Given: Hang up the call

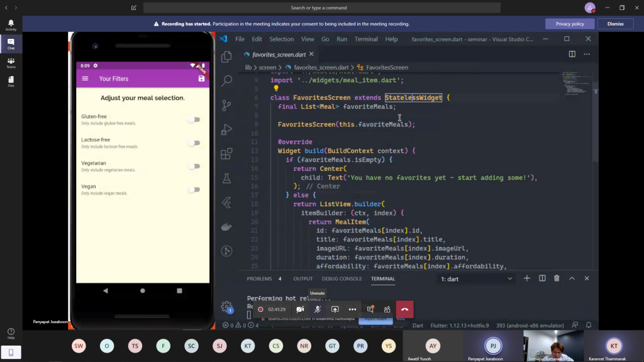Looking at the screenshot, I should (404, 309).
